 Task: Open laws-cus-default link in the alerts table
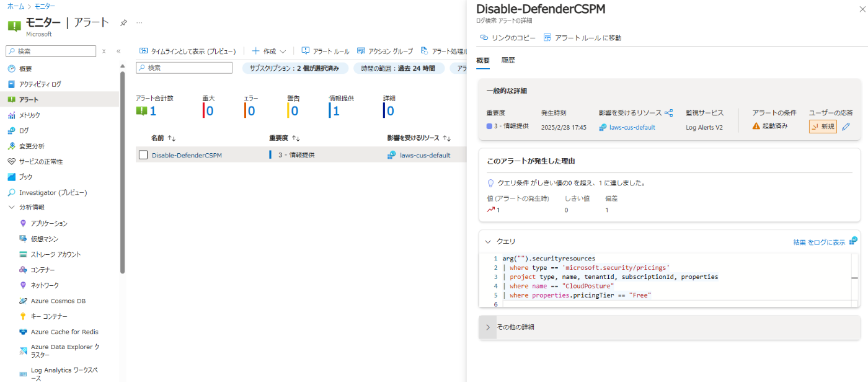point(425,155)
